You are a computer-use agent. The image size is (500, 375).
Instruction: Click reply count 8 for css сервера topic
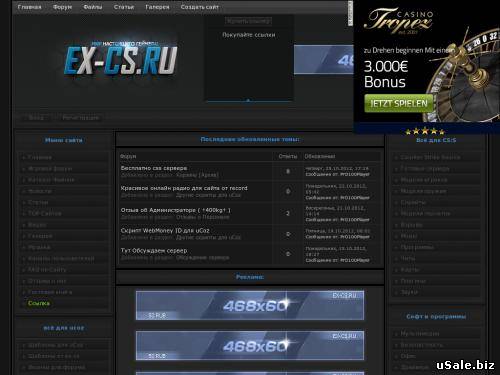pos(288,171)
